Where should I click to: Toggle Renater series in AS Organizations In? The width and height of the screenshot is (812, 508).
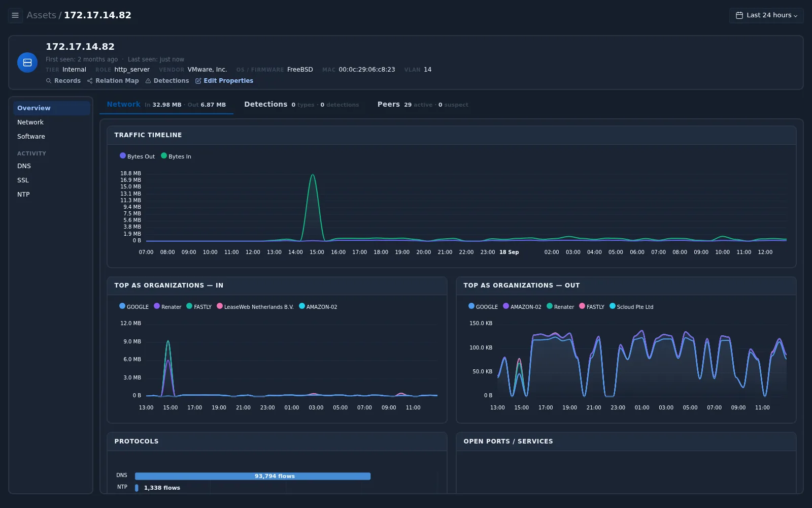coord(167,306)
